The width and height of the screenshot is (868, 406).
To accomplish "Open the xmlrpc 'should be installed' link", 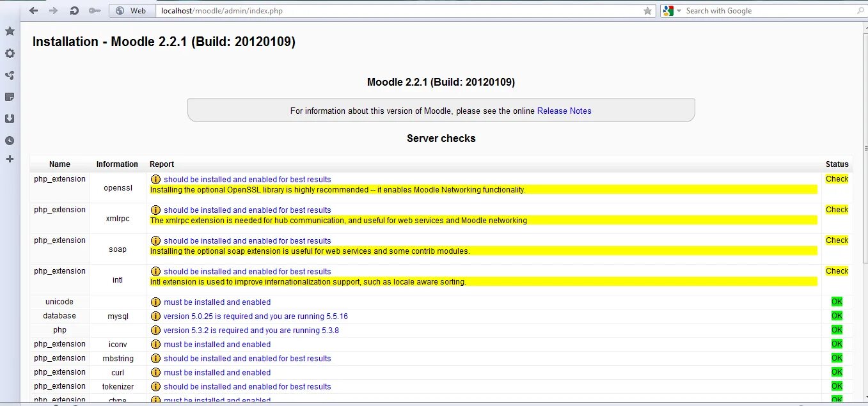I will coord(248,210).
